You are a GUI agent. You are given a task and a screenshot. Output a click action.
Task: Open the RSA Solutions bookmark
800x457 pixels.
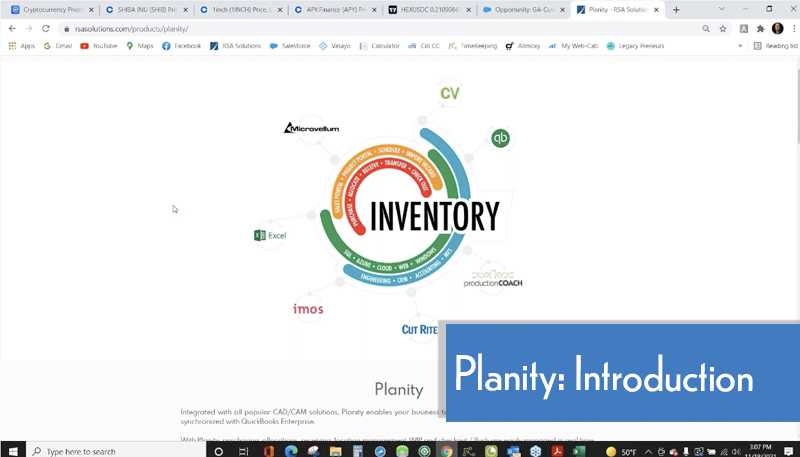coord(235,46)
